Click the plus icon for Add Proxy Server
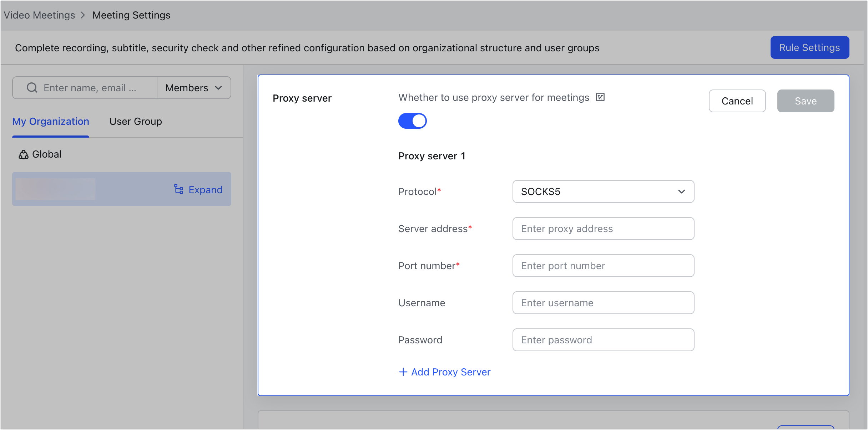 (x=403, y=372)
